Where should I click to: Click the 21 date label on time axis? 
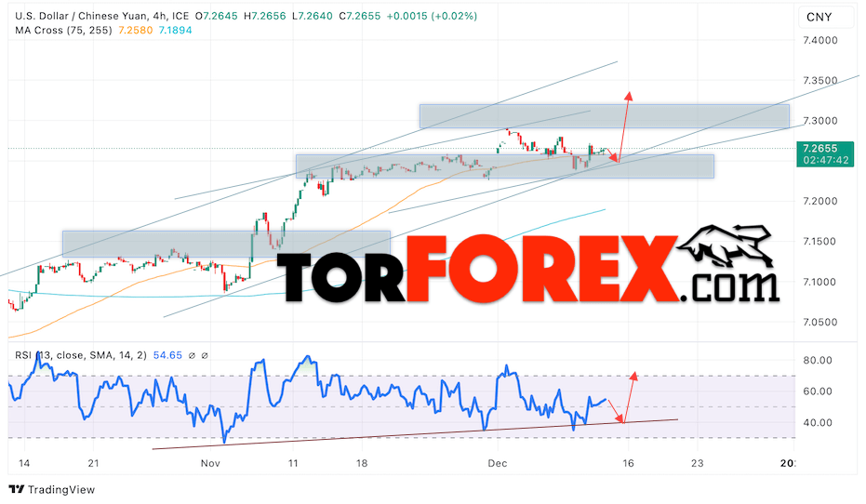tap(93, 463)
